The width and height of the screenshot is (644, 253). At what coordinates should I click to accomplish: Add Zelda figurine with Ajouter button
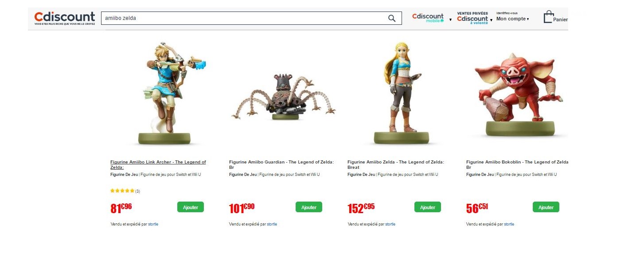click(428, 207)
